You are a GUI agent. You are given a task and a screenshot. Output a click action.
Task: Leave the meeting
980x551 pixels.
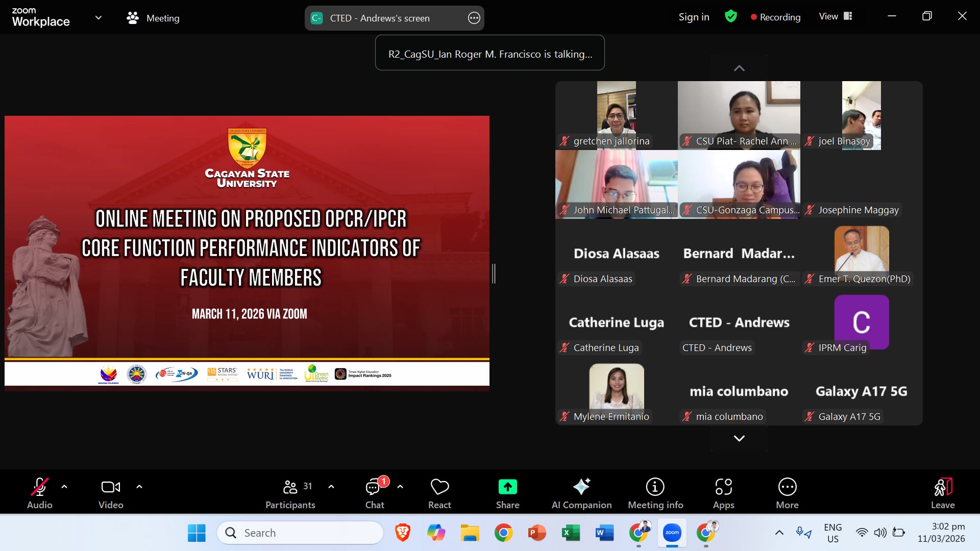click(x=942, y=493)
